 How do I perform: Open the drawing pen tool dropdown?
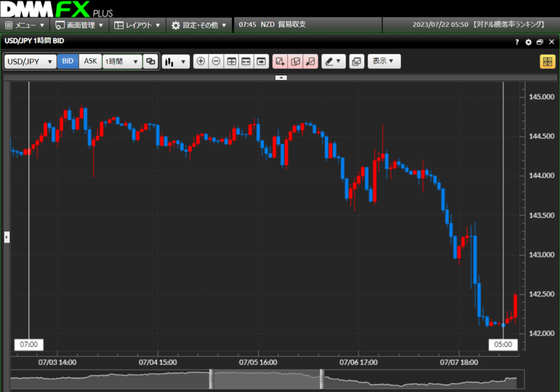tap(333, 61)
